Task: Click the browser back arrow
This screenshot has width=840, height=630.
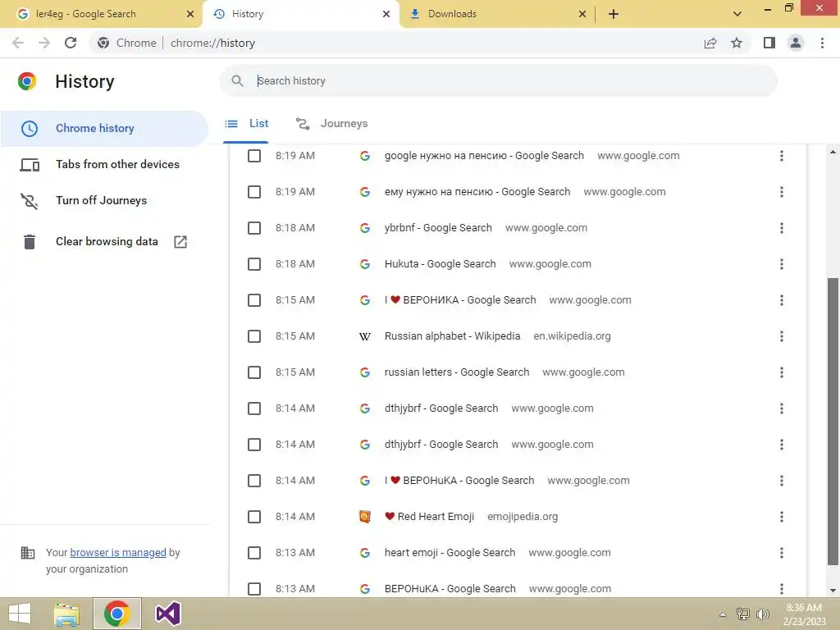Action: tap(18, 43)
